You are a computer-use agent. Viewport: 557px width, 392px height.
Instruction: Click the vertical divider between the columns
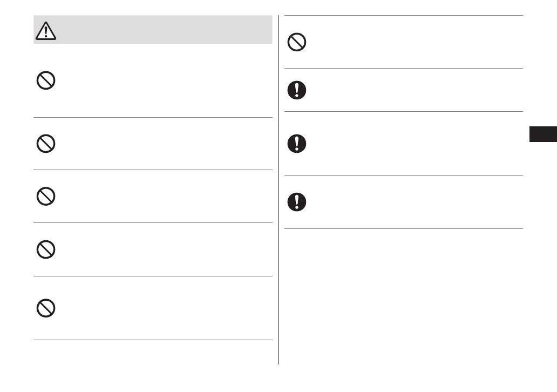pos(279,216)
